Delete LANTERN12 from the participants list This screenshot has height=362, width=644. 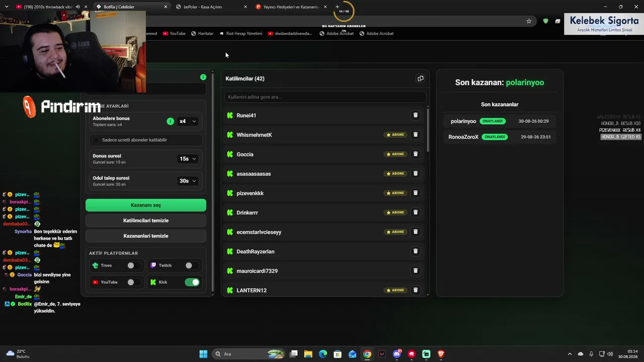pyautogui.click(x=416, y=290)
